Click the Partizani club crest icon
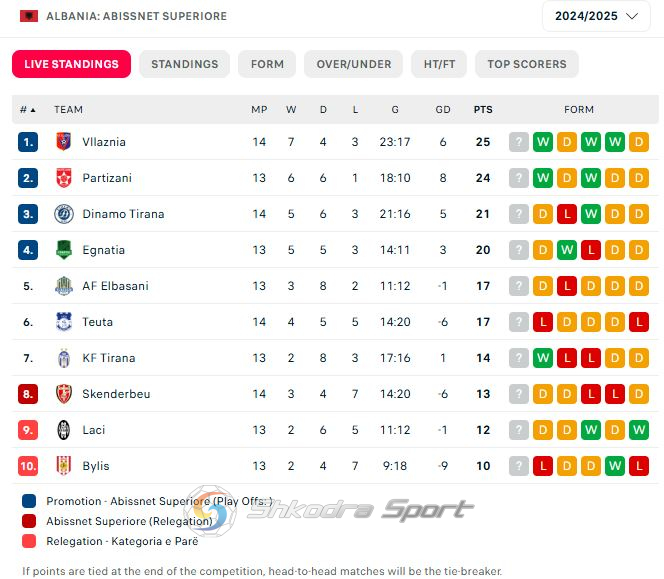The width and height of the screenshot is (664, 579). (64, 177)
